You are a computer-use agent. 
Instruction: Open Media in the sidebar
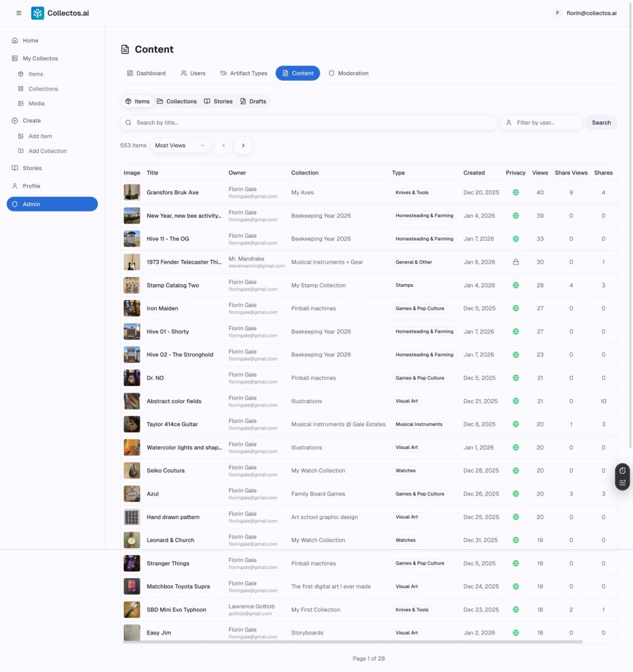tap(36, 104)
